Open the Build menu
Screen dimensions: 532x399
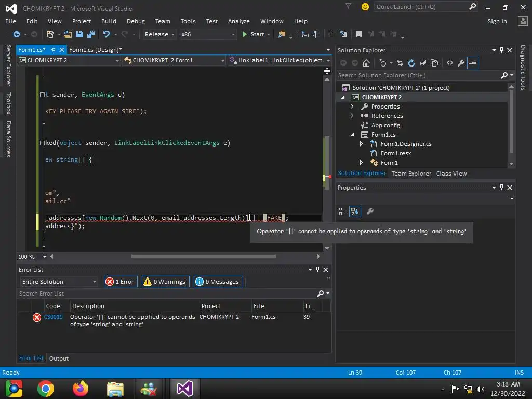[x=109, y=21]
